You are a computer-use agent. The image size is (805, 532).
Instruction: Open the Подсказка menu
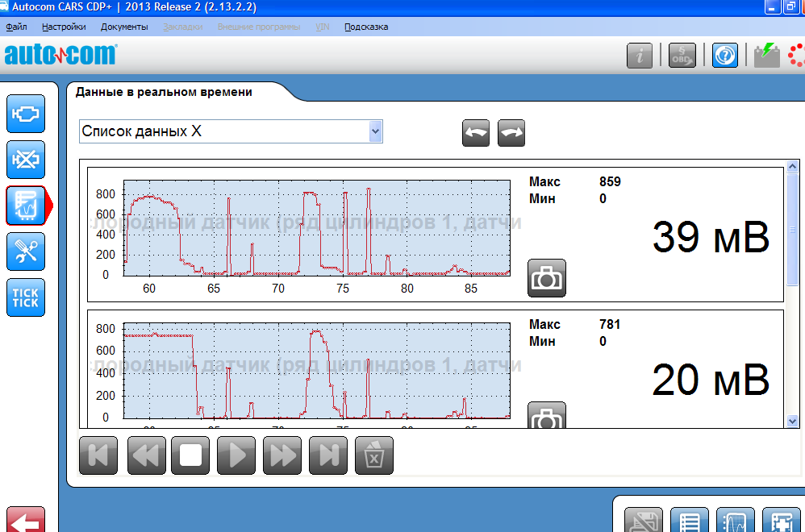366,27
